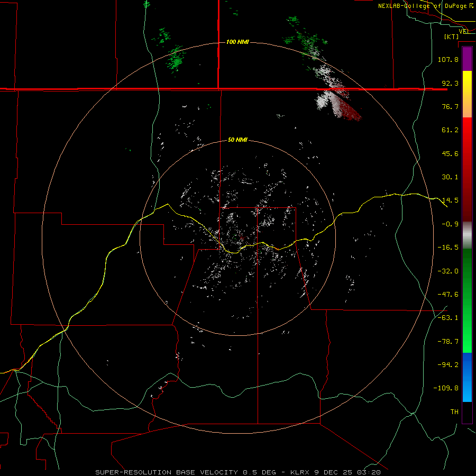Click the 14.5 velocity scale label
476x476 pixels.
tap(450, 200)
